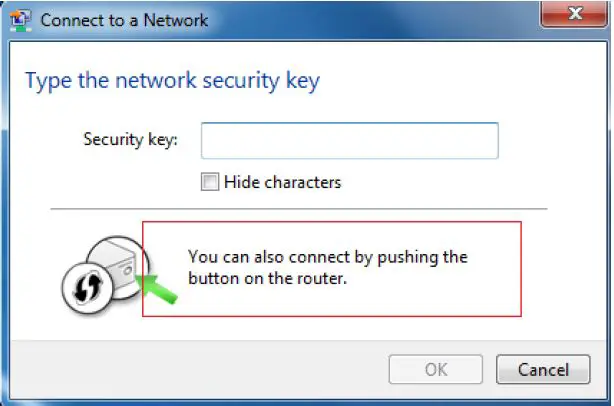Click the network icon in the title bar
This screenshot has height=406, width=614.
(x=20, y=20)
